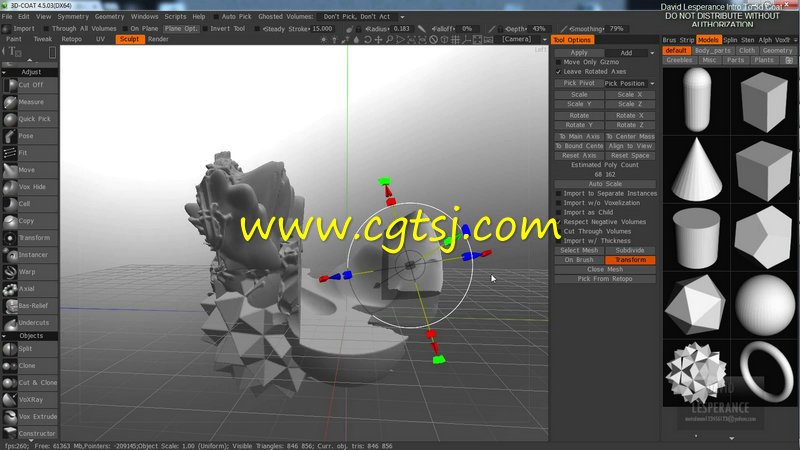Select the Axial tool
Screen dimensions: 800x450
[30, 289]
